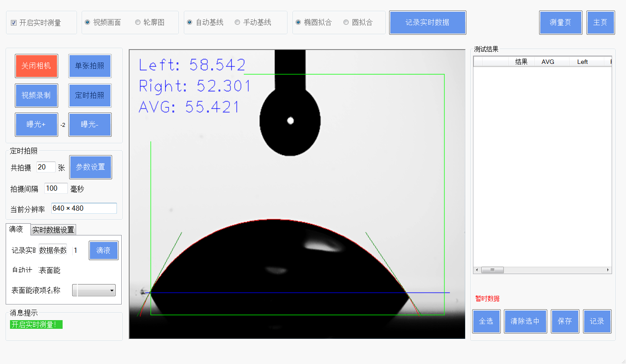
Task: Toggle the 开启实时测量 checkbox
Action: [14, 23]
